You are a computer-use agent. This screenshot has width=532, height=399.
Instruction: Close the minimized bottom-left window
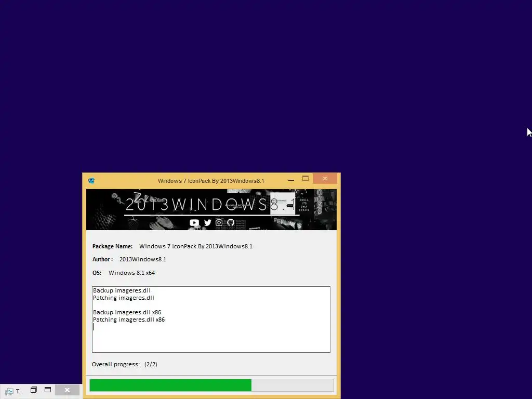[67, 390]
